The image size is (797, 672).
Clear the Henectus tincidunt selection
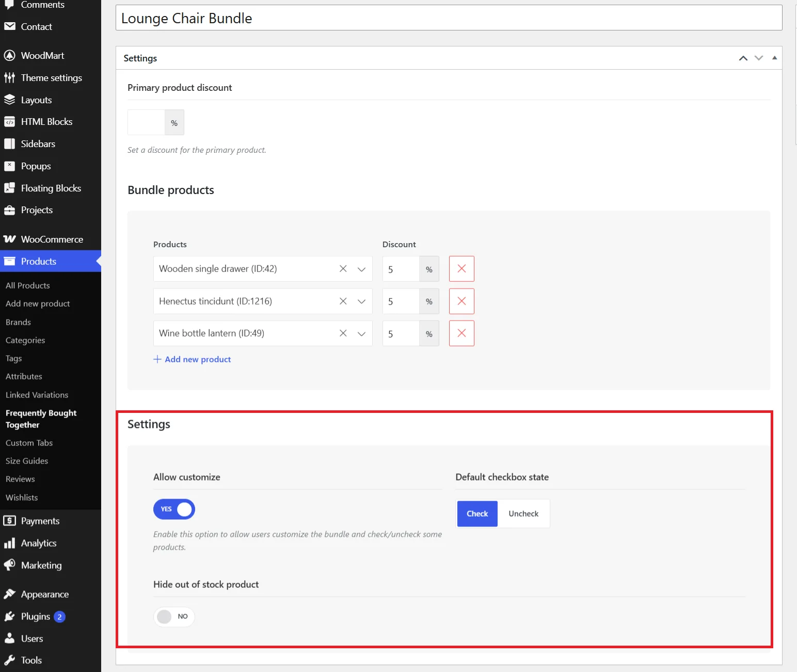pos(343,301)
